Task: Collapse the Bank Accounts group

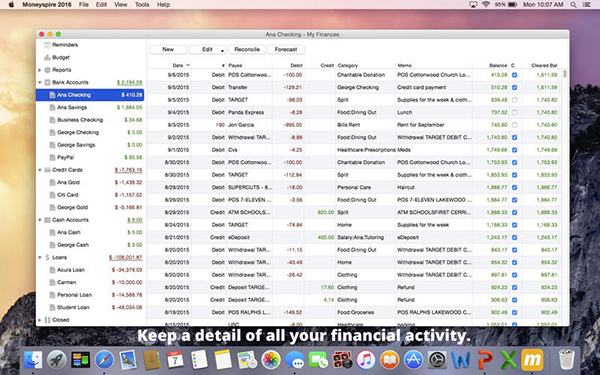Action: click(40, 82)
